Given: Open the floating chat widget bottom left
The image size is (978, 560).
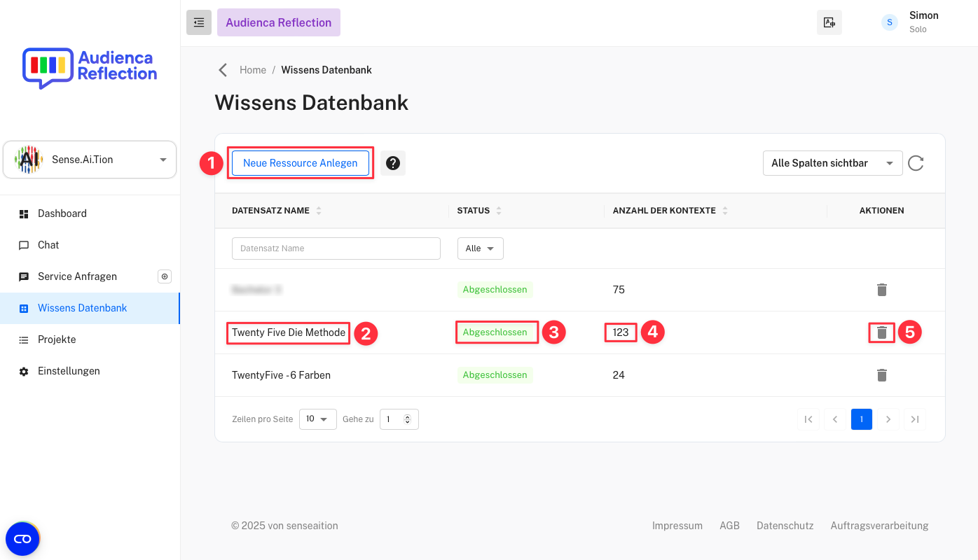Looking at the screenshot, I should tap(22, 538).
